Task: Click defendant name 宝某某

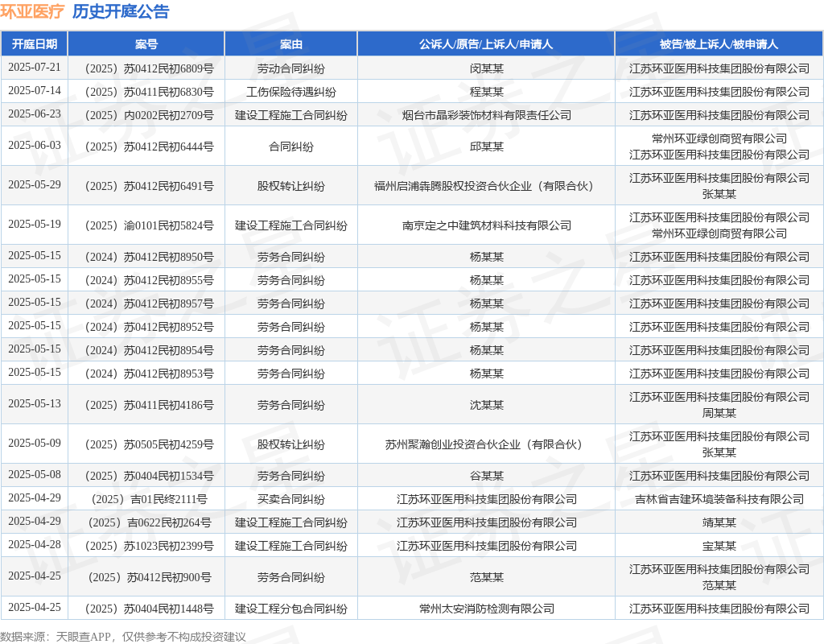Action: point(719,546)
